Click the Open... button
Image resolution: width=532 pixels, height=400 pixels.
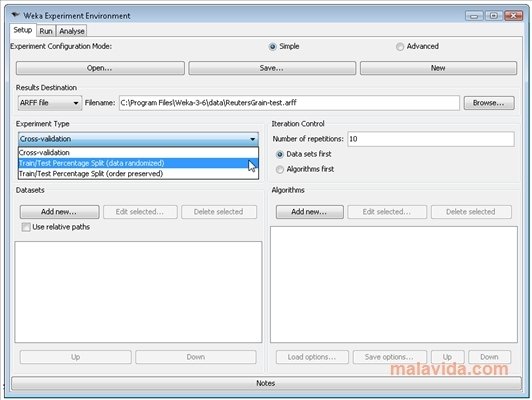coord(100,68)
